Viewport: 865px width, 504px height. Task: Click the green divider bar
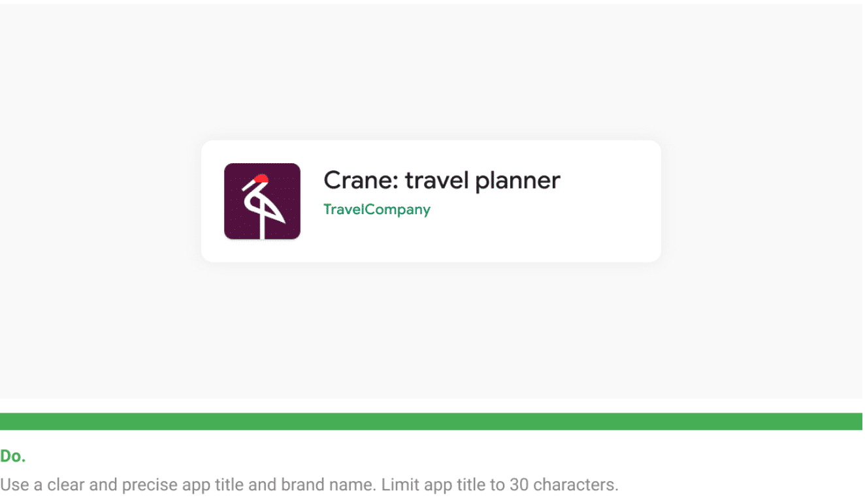pos(431,422)
